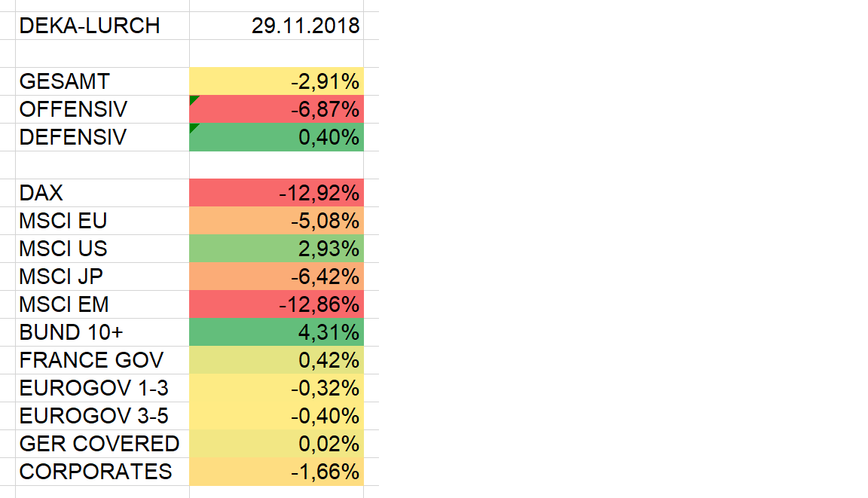The height and width of the screenshot is (498, 868).
Task: Click the CORPORATES value -1,66%
Action: (x=276, y=472)
